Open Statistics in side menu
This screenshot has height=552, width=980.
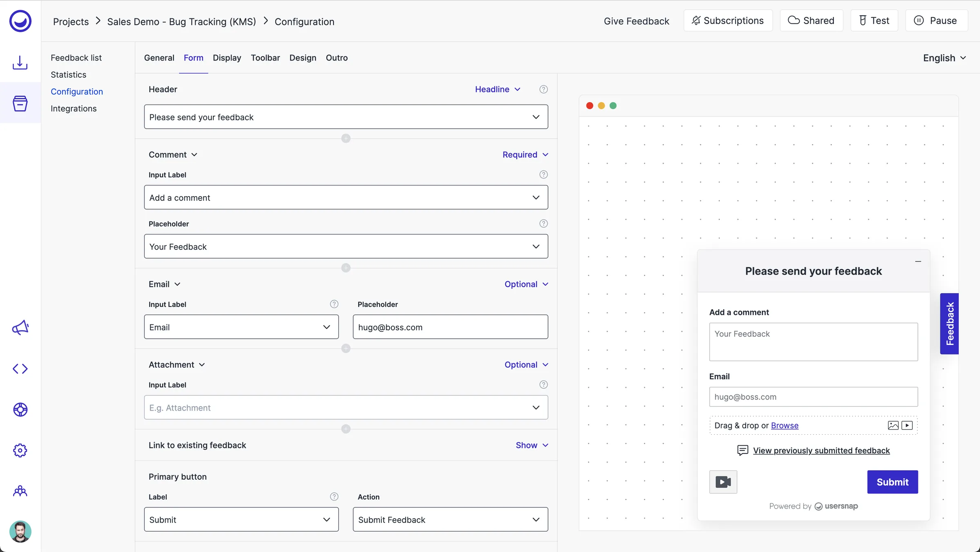[x=69, y=74]
